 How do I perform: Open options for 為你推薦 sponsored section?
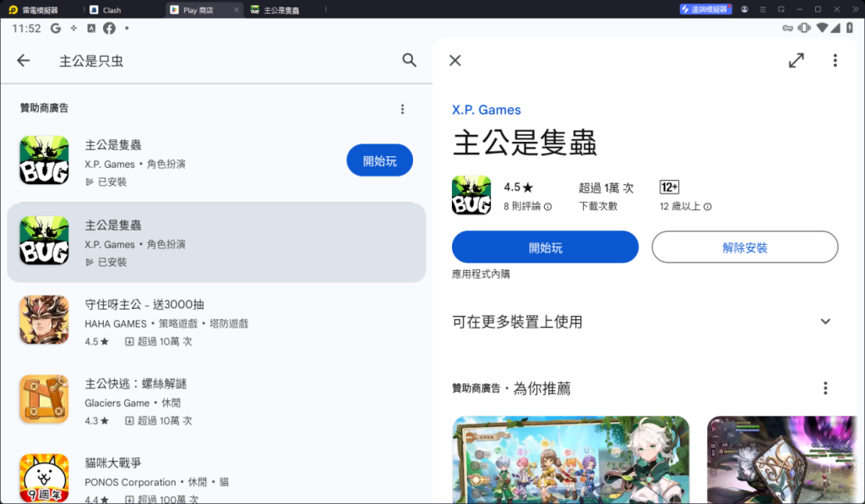coord(825,388)
